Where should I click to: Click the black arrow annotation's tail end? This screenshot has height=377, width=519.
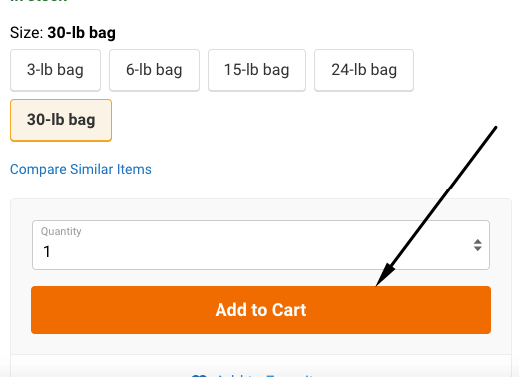pyautogui.click(x=495, y=128)
